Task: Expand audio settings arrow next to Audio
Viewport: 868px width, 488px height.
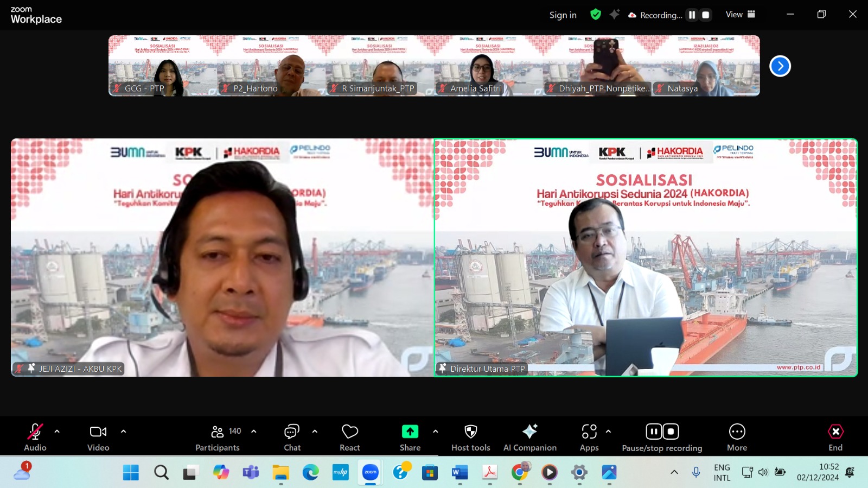Action: (57, 432)
